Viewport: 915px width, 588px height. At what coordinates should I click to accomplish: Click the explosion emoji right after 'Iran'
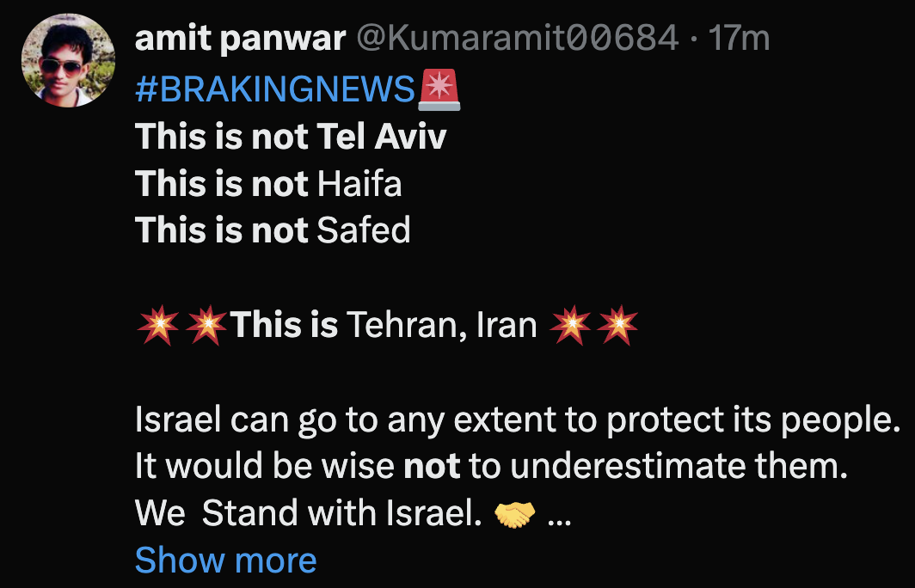(569, 325)
